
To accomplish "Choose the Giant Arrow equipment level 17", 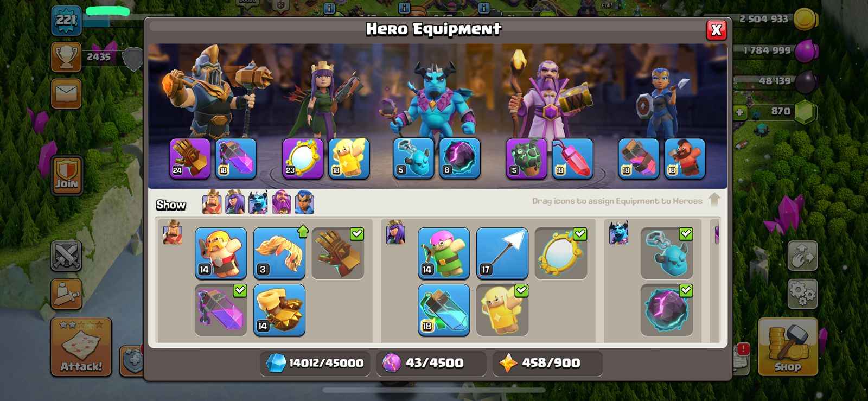I will pyautogui.click(x=502, y=253).
